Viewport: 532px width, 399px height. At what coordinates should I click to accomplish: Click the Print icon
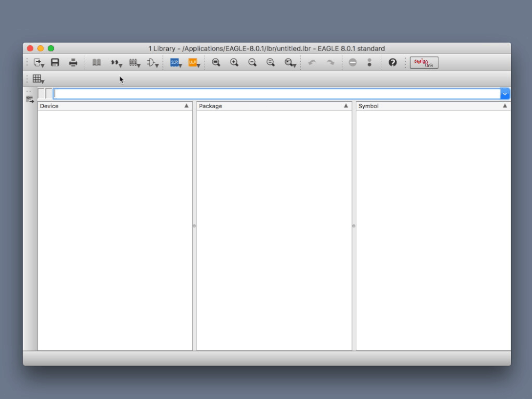(73, 62)
